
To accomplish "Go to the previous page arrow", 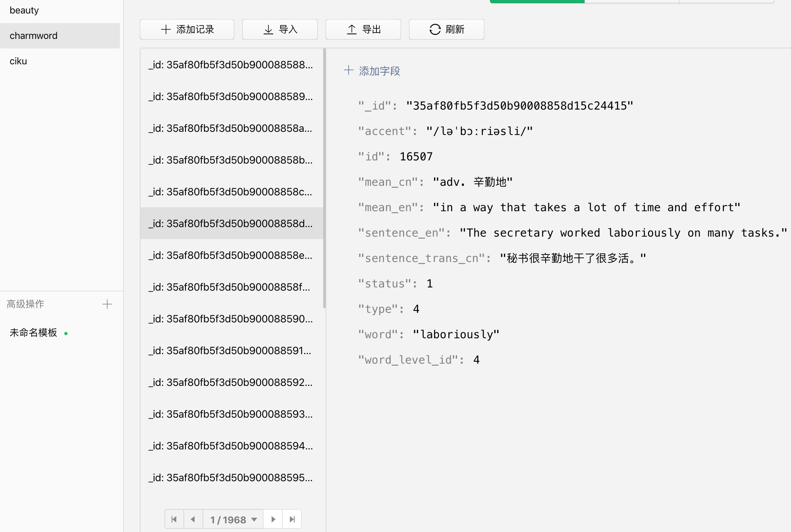I will pyautogui.click(x=193, y=519).
